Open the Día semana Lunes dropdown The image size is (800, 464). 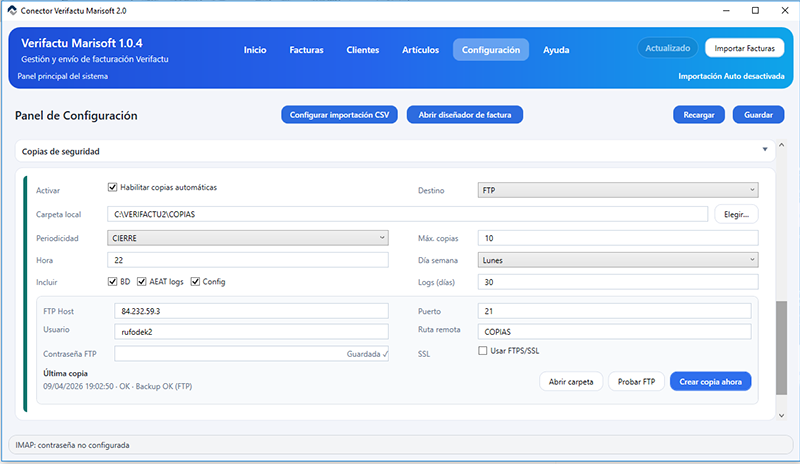618,260
